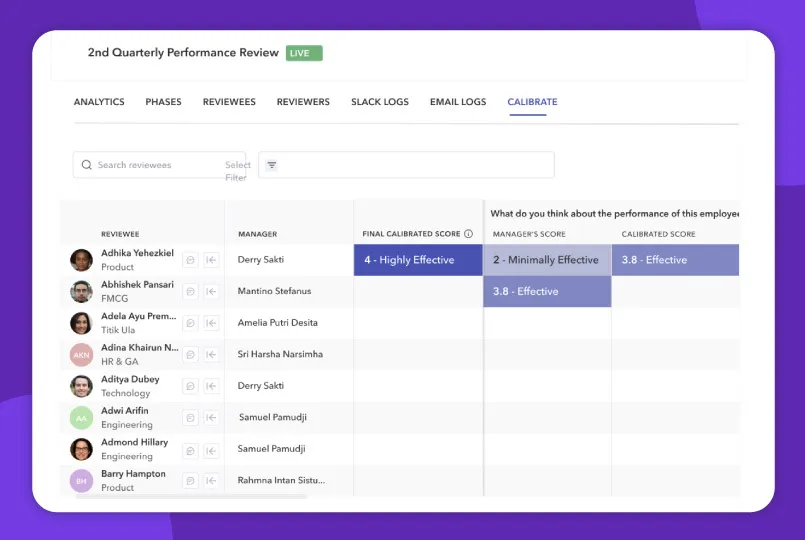Open '2 - Minimally Effective' manager score cell
Screen dimensions: 805x540
pos(547,260)
